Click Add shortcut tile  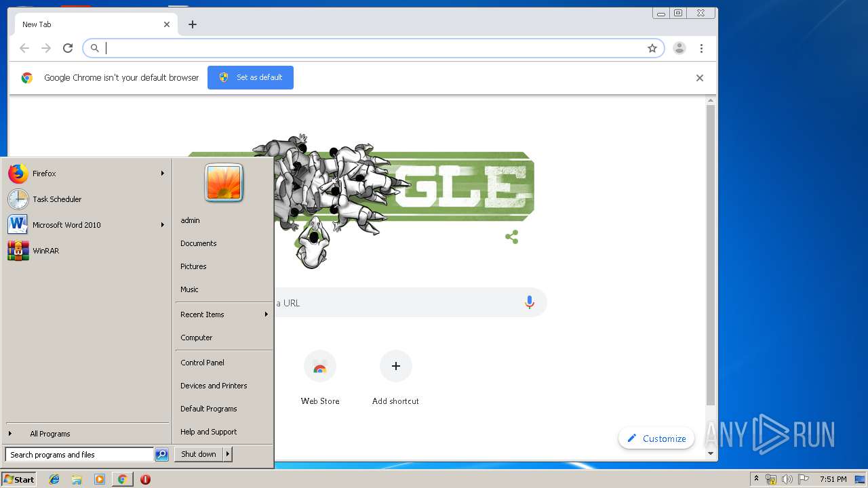396,378
